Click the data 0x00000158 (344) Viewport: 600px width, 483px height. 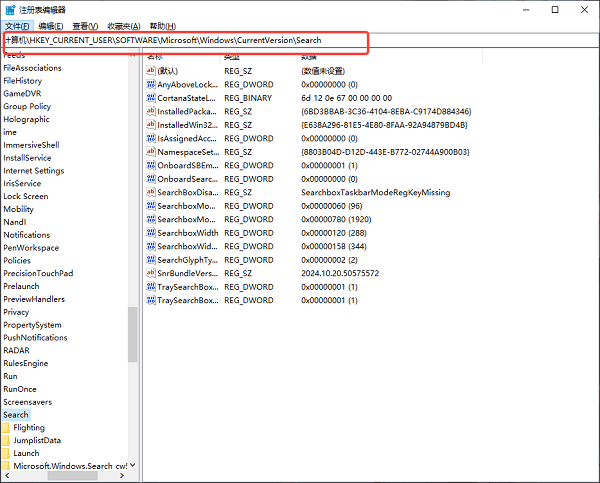click(x=334, y=246)
